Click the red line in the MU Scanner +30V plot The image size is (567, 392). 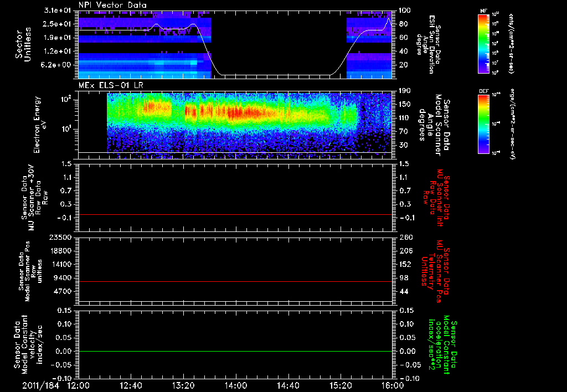235,214
